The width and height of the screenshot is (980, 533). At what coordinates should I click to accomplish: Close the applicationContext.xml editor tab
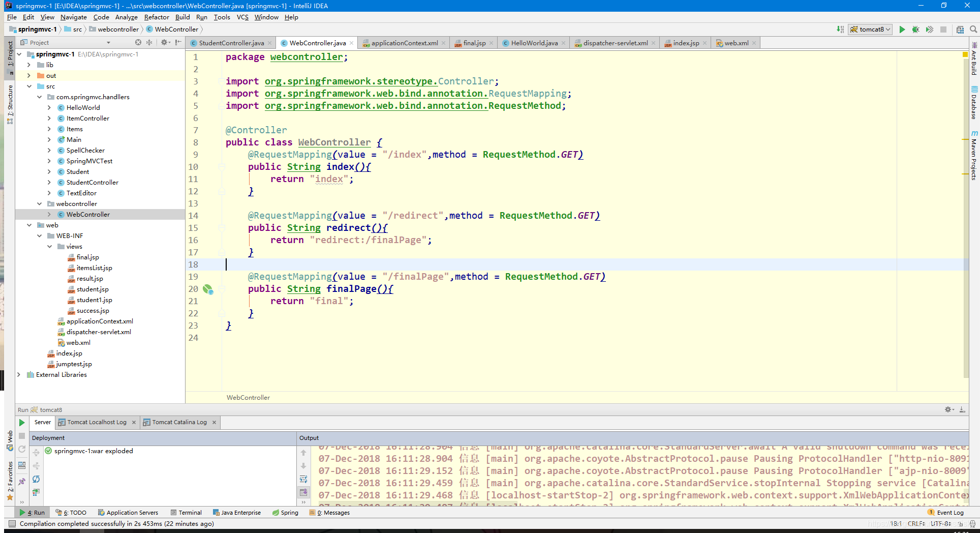pyautogui.click(x=443, y=43)
